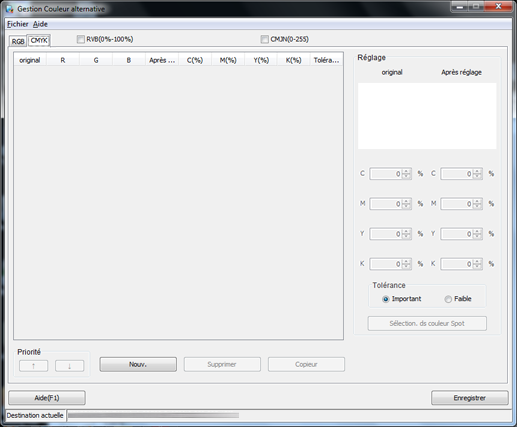
Task: Select the Important tolerance radio button
Action: [386, 299]
